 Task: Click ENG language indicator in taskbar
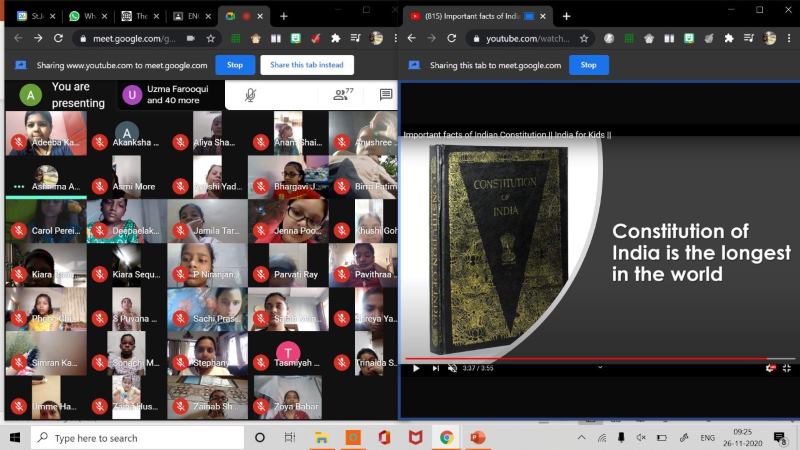coord(707,438)
